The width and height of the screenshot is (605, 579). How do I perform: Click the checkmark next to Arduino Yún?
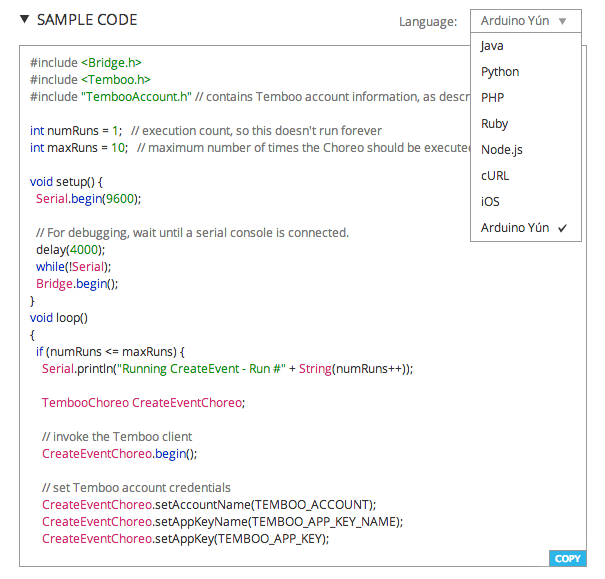(x=562, y=228)
